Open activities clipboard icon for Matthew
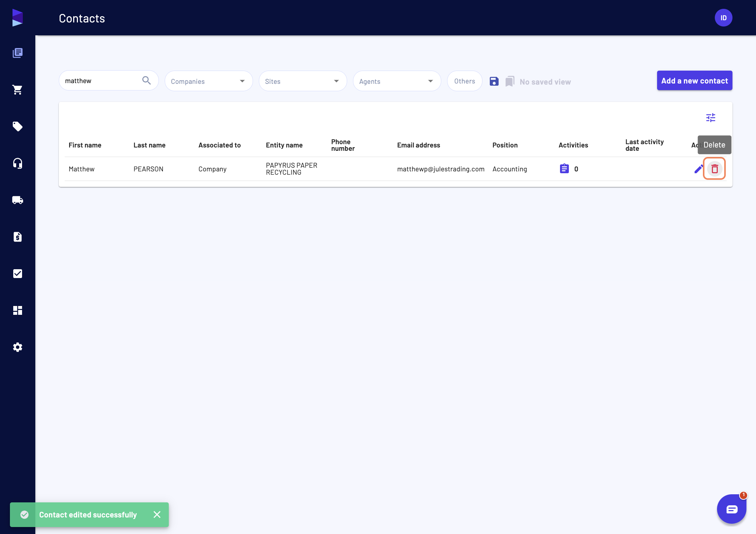 (564, 168)
